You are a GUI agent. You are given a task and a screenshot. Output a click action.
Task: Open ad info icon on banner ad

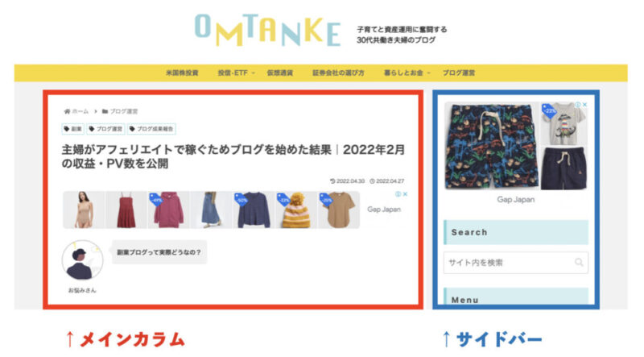click(x=398, y=194)
